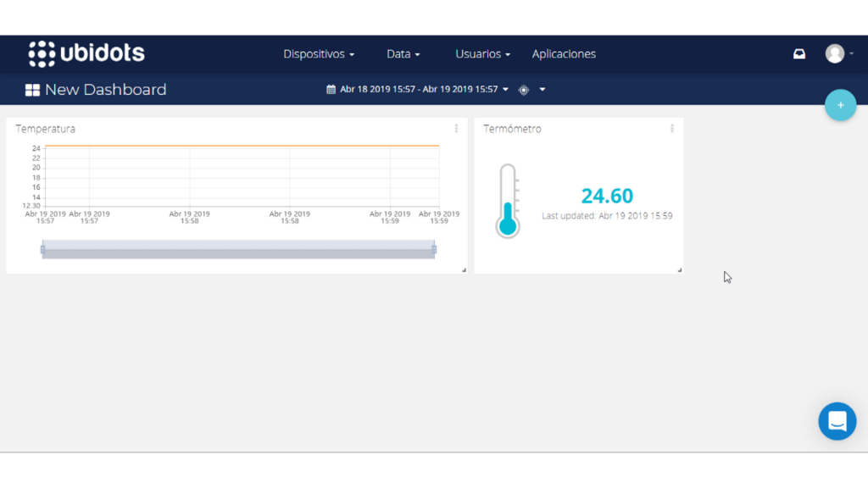The width and height of the screenshot is (868, 488).
Task: Click left handle of chart range slider
Action: [43, 249]
